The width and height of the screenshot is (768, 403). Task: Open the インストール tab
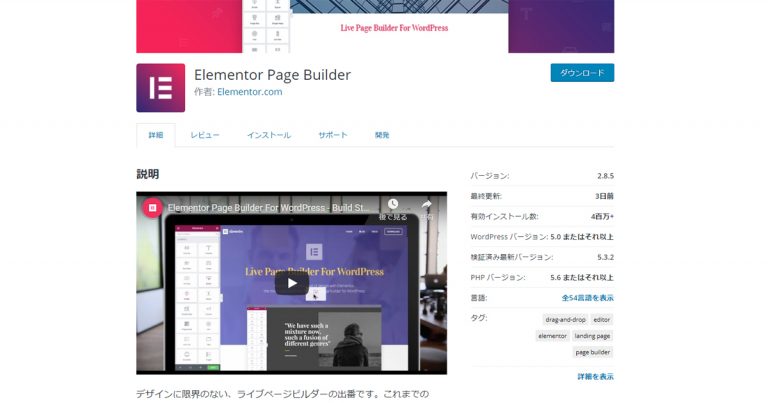point(268,135)
